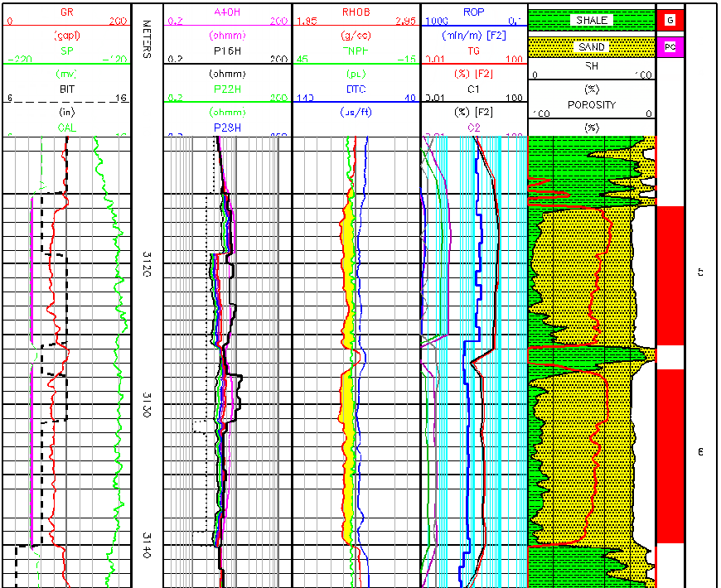Click the magenta PC legend box

pyautogui.click(x=668, y=47)
